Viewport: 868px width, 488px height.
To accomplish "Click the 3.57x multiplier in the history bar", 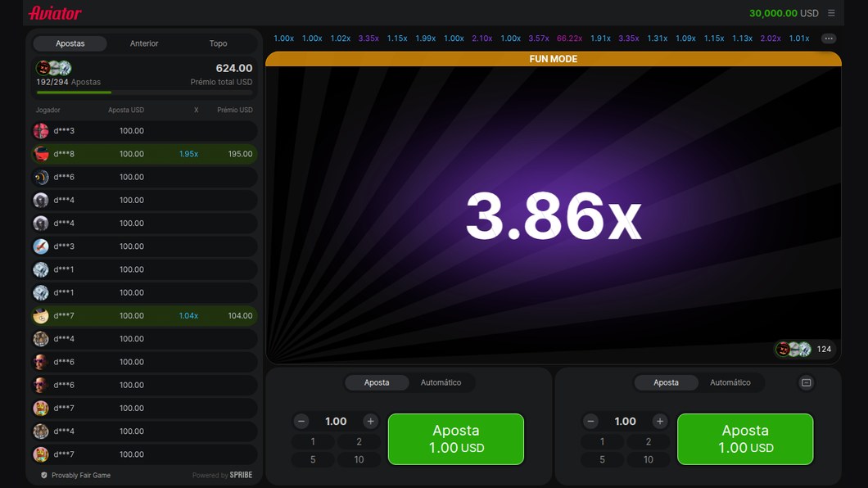I will [x=539, y=38].
